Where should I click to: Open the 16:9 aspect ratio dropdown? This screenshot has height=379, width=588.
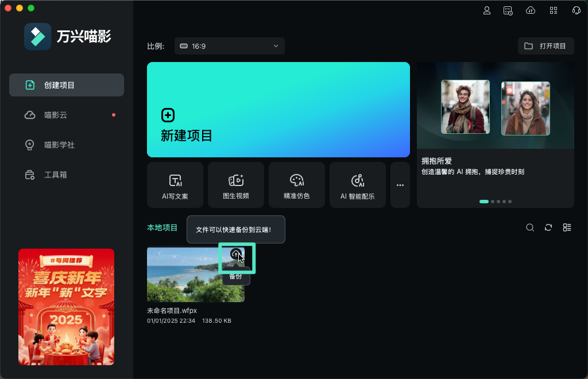point(229,46)
